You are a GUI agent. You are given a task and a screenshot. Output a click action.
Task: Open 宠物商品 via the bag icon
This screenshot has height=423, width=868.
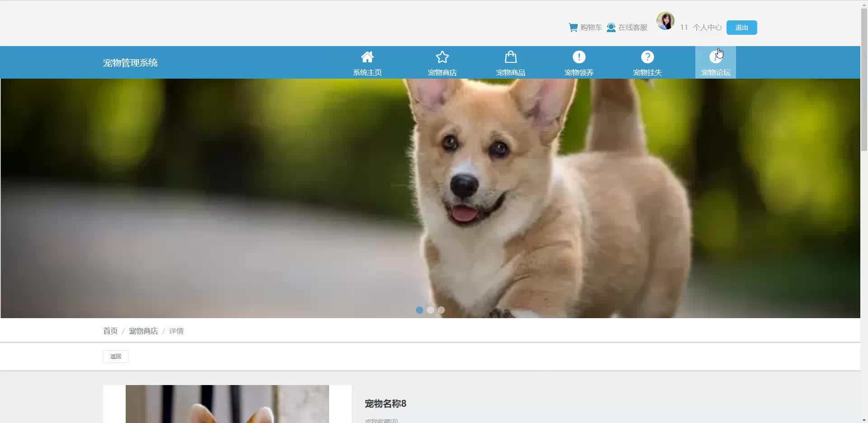tap(510, 57)
